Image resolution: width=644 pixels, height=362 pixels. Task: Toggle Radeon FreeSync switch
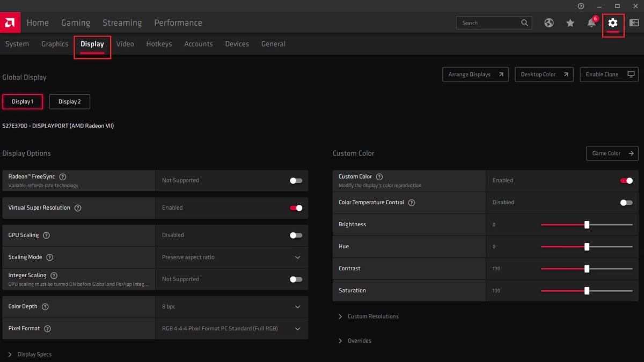click(296, 181)
